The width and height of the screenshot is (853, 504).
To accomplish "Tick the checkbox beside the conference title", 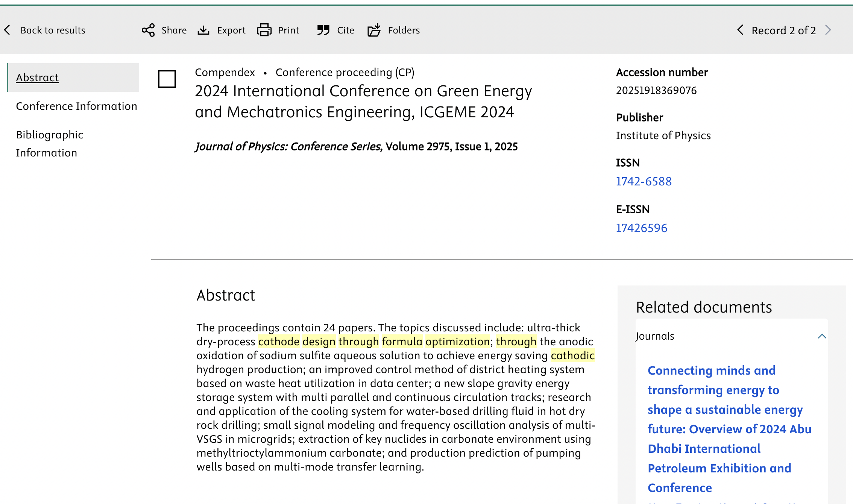I will 167,79.
